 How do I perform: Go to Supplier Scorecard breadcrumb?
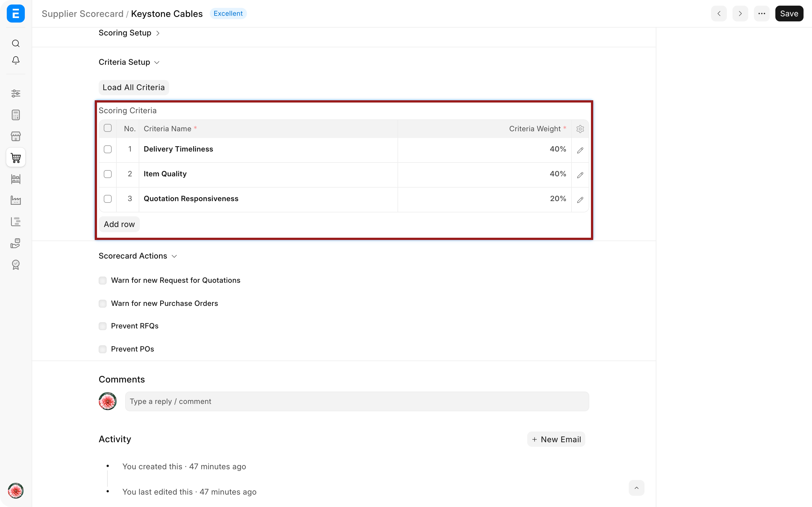(83, 14)
